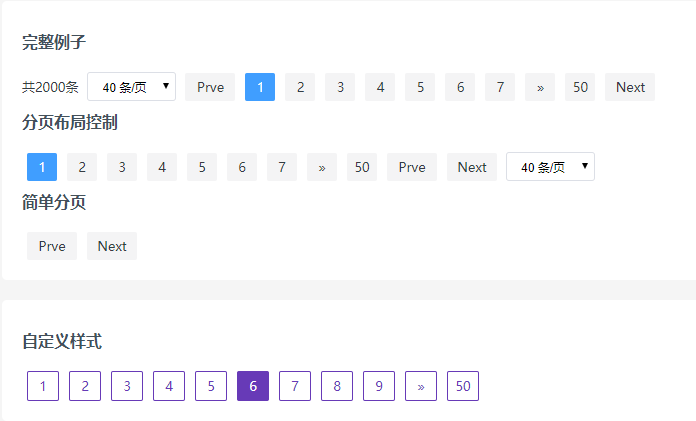
Task: Go to page 2 in the layout control row
Action: 82,167
